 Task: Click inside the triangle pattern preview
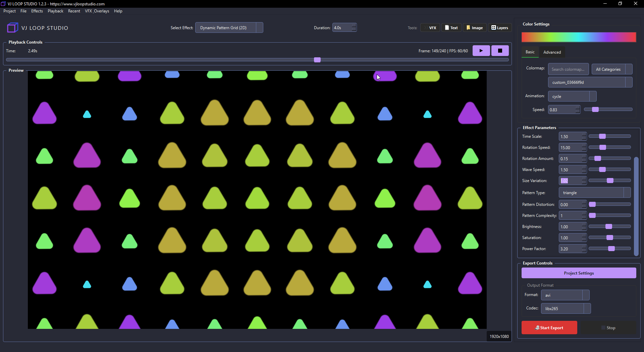coord(257,199)
